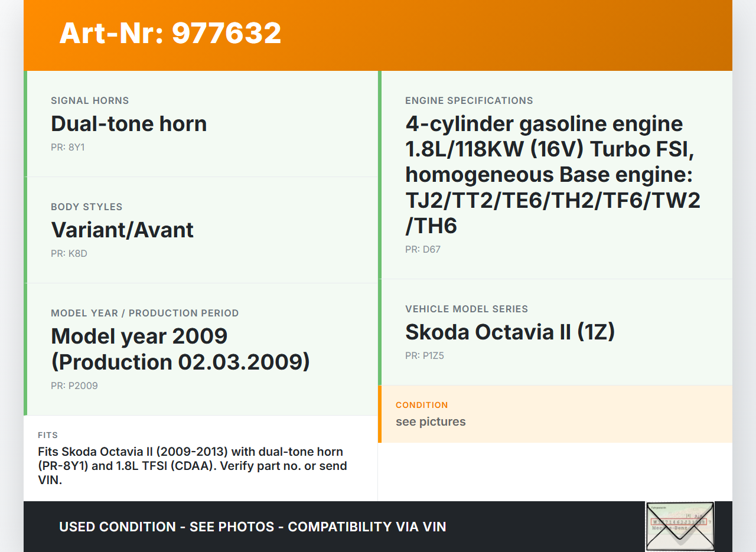
Task: Click the VIN envelope icon
Action: click(x=680, y=526)
